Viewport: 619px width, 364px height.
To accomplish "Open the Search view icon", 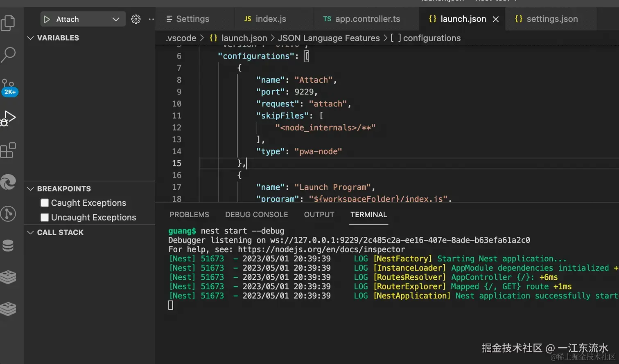I will [x=8, y=54].
